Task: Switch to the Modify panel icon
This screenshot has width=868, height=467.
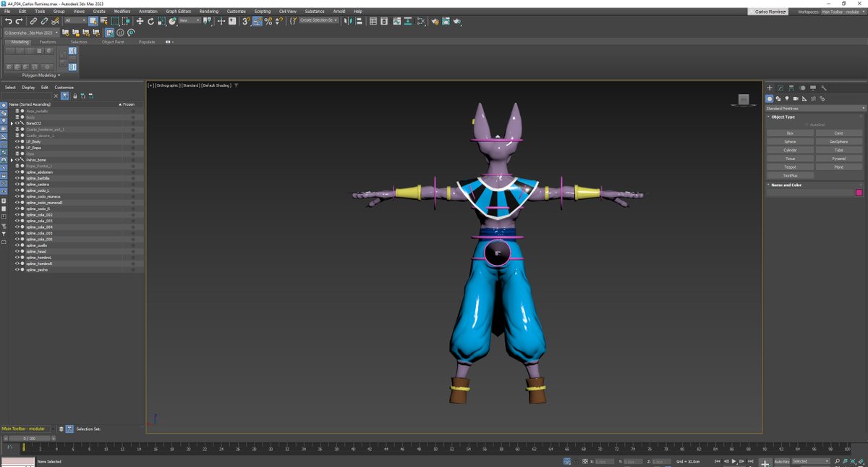Action: click(780, 88)
